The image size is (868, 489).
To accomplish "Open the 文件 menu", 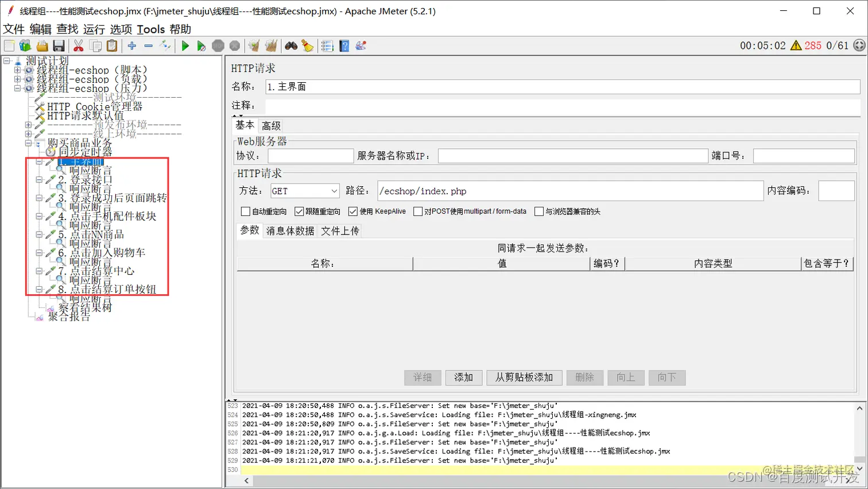I will [x=14, y=29].
